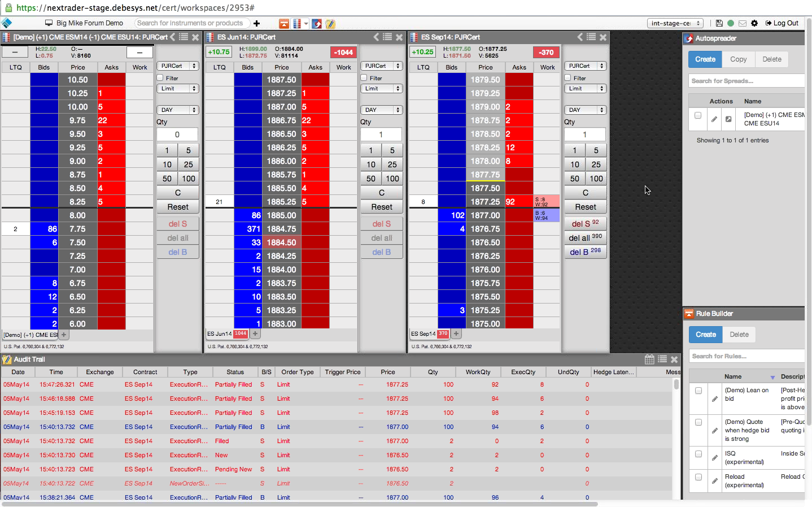Open the settings gear icon
The width and height of the screenshot is (812, 507).
click(754, 23)
